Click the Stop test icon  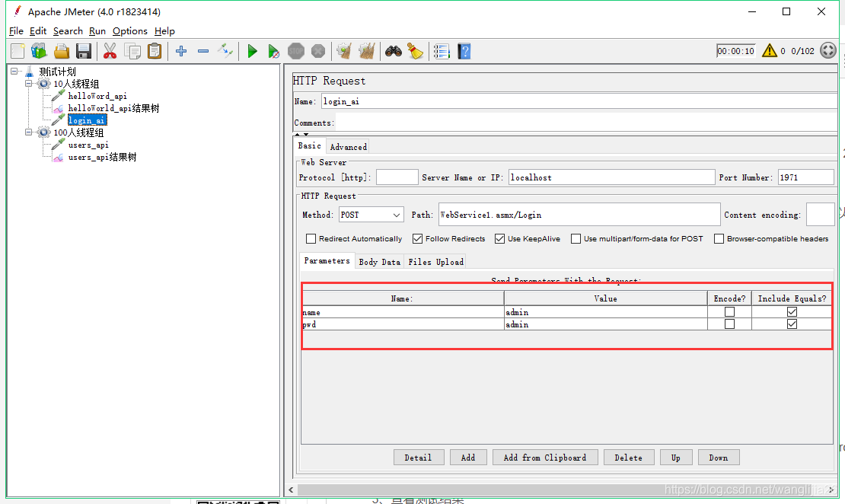296,51
